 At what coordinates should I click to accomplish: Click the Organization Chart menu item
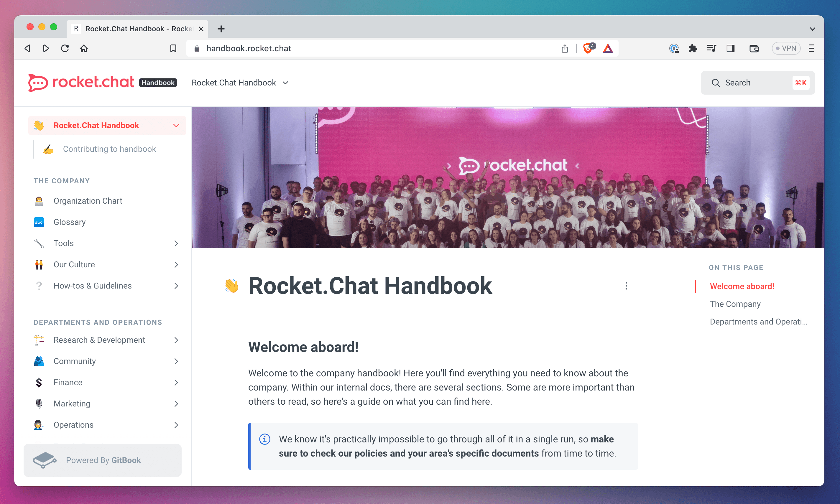tap(88, 201)
